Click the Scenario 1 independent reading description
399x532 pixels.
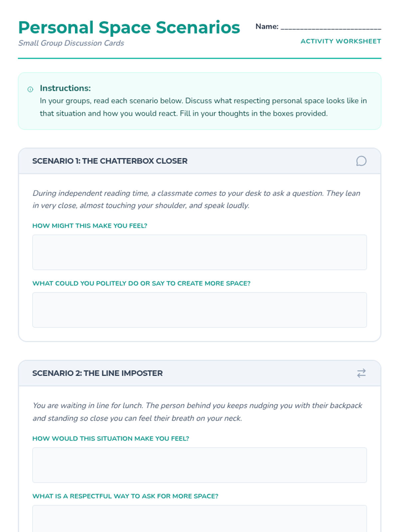[196, 199]
